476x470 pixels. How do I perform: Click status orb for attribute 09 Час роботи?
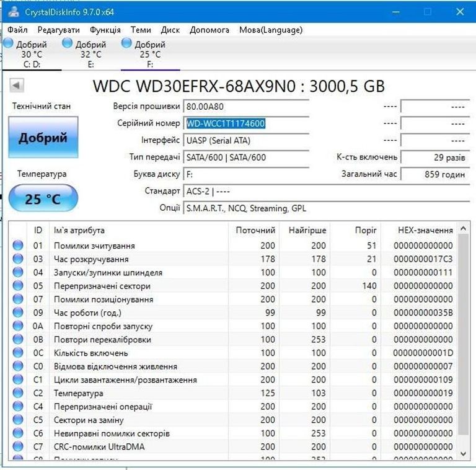pyautogui.click(x=18, y=313)
